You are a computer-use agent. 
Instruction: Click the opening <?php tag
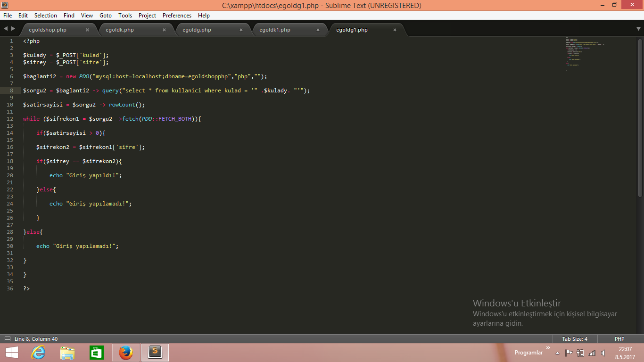[x=31, y=41]
